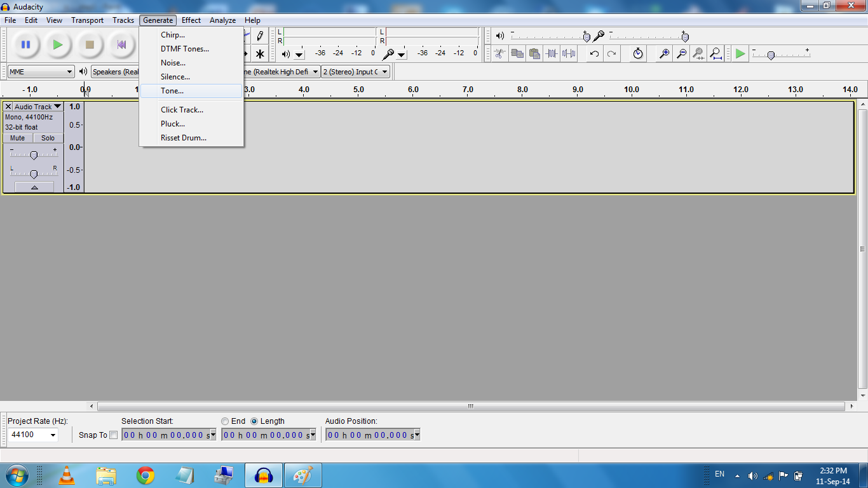Click the Skip to Start button
The image size is (868, 488).
pyautogui.click(x=121, y=44)
